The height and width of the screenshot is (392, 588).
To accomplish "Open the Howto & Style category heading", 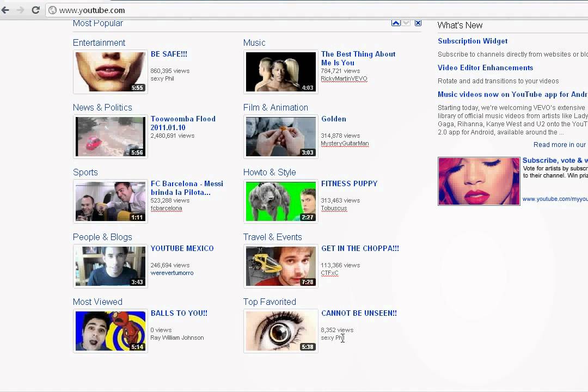I will click(x=269, y=173).
